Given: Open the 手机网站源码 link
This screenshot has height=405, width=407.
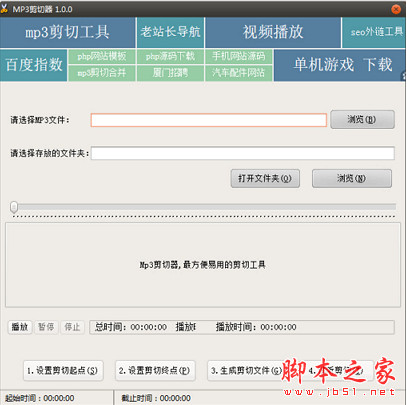Looking at the screenshot, I should pos(239,56).
